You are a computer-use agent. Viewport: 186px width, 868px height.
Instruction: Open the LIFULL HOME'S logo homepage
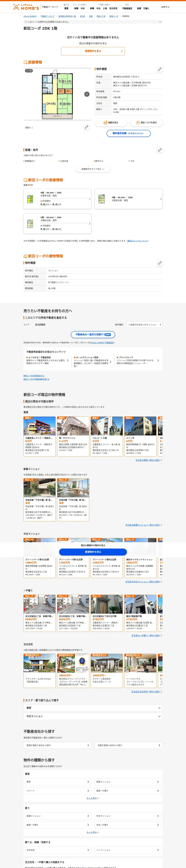point(26,7)
